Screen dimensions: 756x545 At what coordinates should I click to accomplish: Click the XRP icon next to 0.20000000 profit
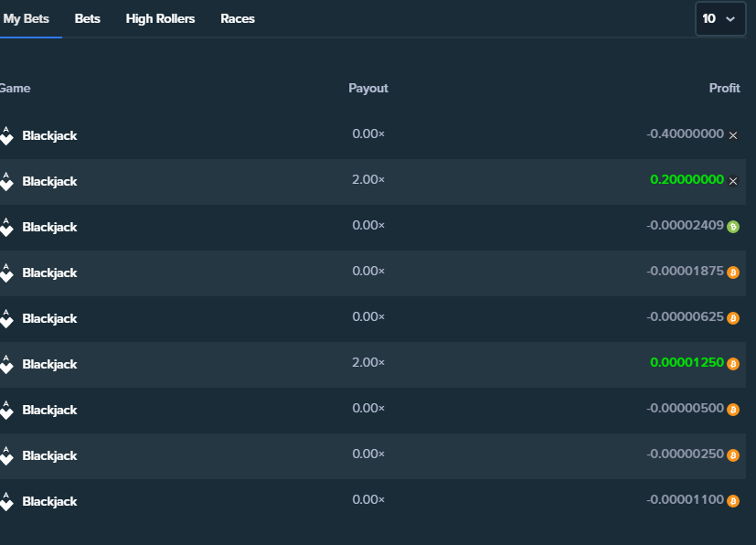[733, 181]
